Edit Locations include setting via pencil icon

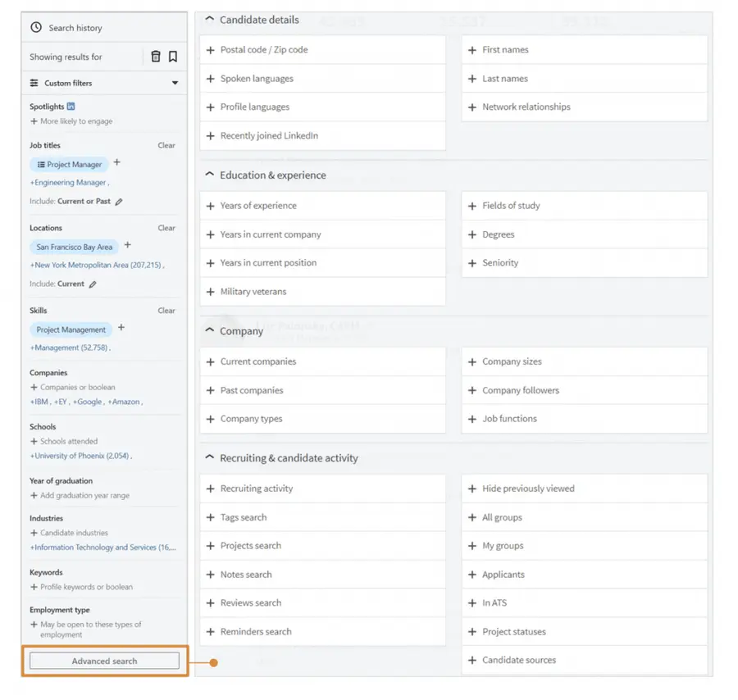93,284
